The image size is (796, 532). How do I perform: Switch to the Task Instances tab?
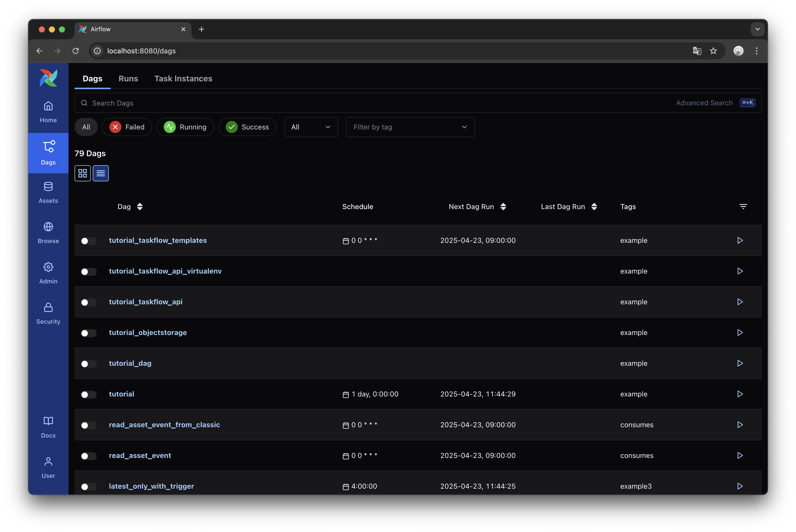(183, 79)
